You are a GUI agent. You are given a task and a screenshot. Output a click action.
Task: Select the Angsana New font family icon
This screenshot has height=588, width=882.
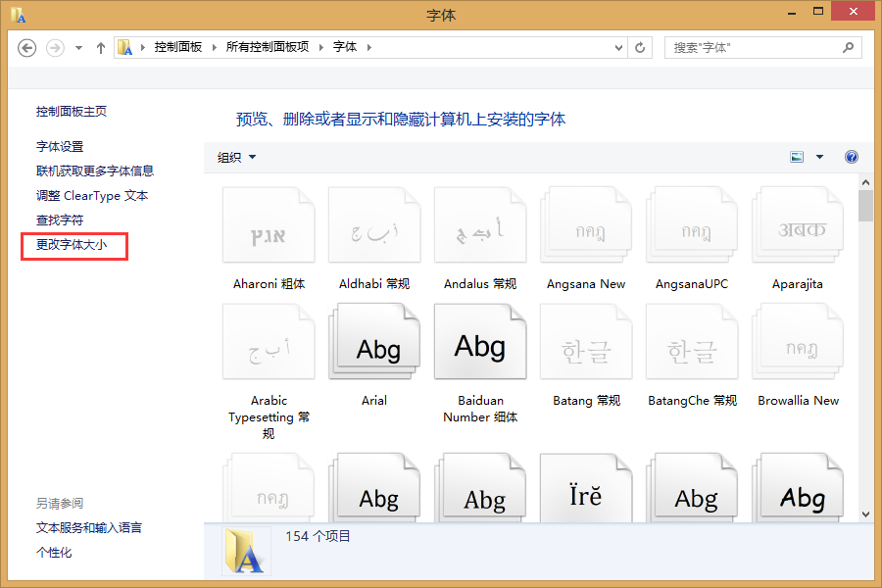point(586,225)
